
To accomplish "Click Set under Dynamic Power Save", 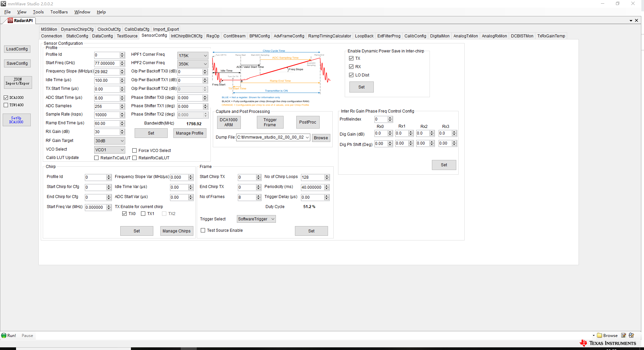I will click(361, 87).
